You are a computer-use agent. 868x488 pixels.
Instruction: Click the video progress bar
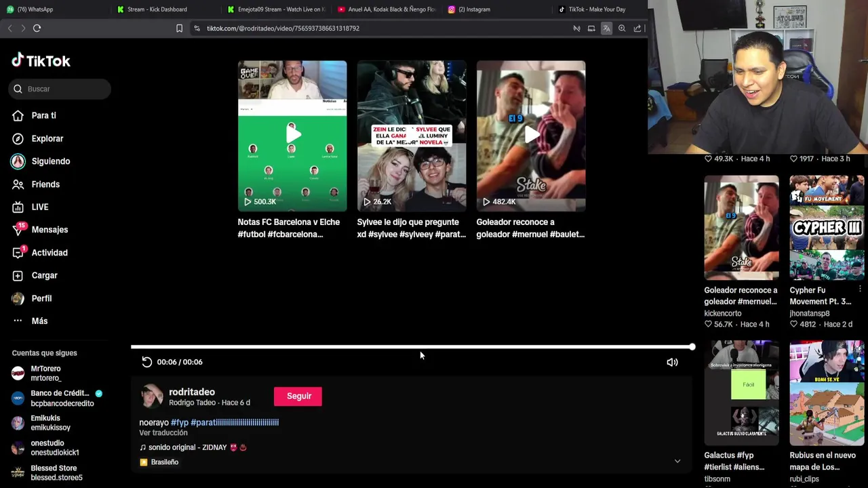pyautogui.click(x=411, y=347)
